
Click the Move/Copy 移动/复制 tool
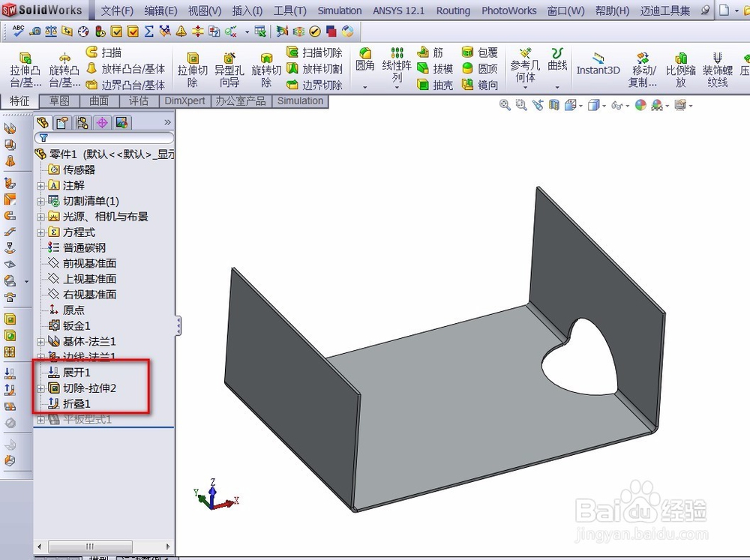point(643,69)
